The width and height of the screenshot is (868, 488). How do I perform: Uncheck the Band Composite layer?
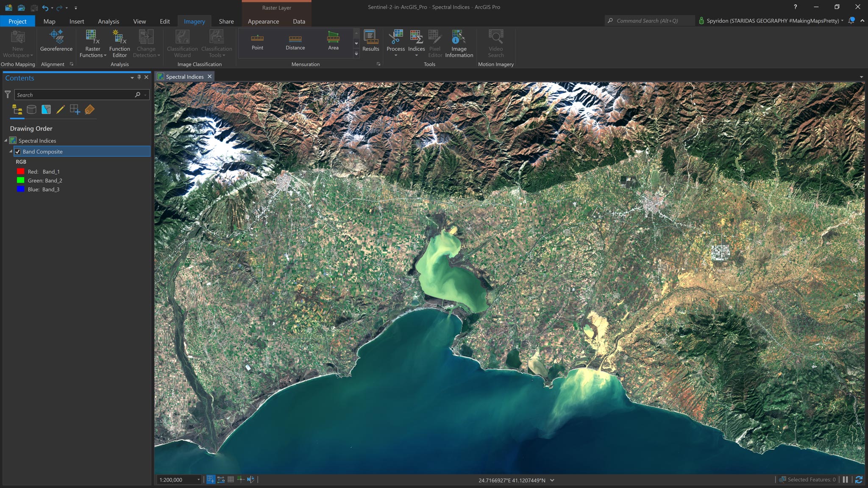[18, 151]
